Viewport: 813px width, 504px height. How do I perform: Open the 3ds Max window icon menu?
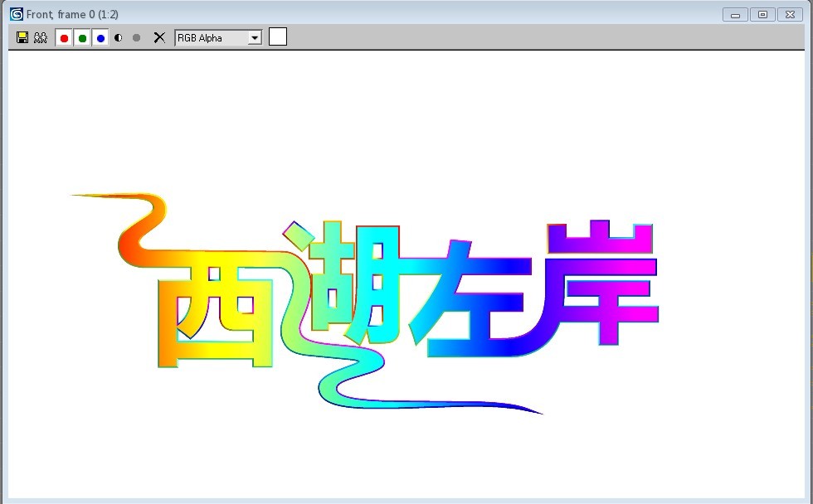pos(16,14)
